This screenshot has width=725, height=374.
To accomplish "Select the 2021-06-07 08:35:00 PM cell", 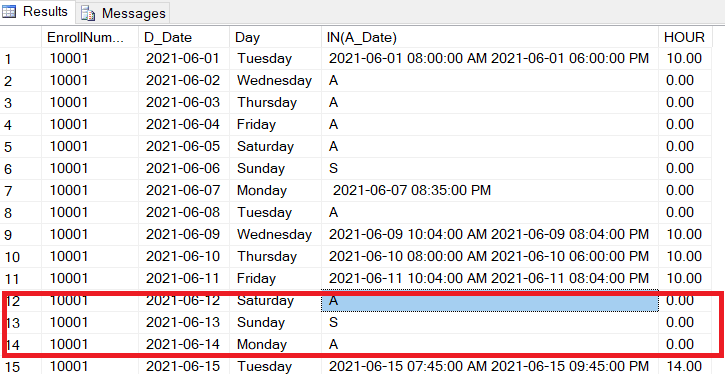I will tap(490, 190).
